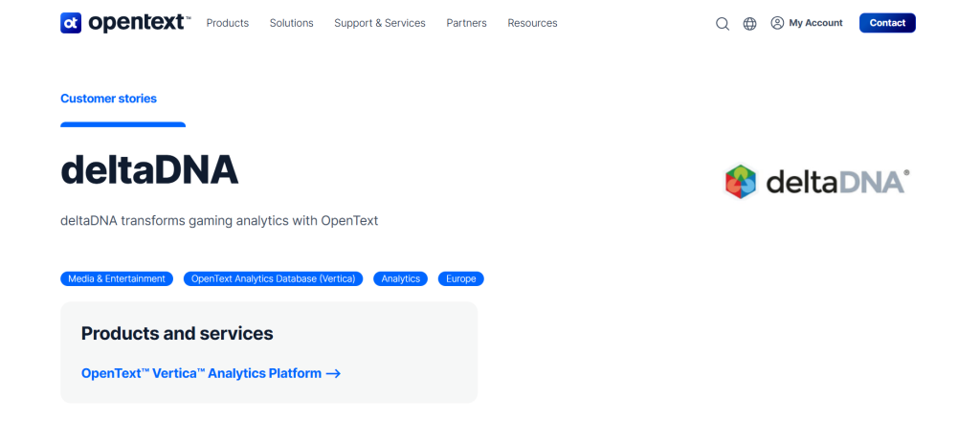Screen dimensions: 980x421
Task: Open the Products menu
Action: coord(228,23)
